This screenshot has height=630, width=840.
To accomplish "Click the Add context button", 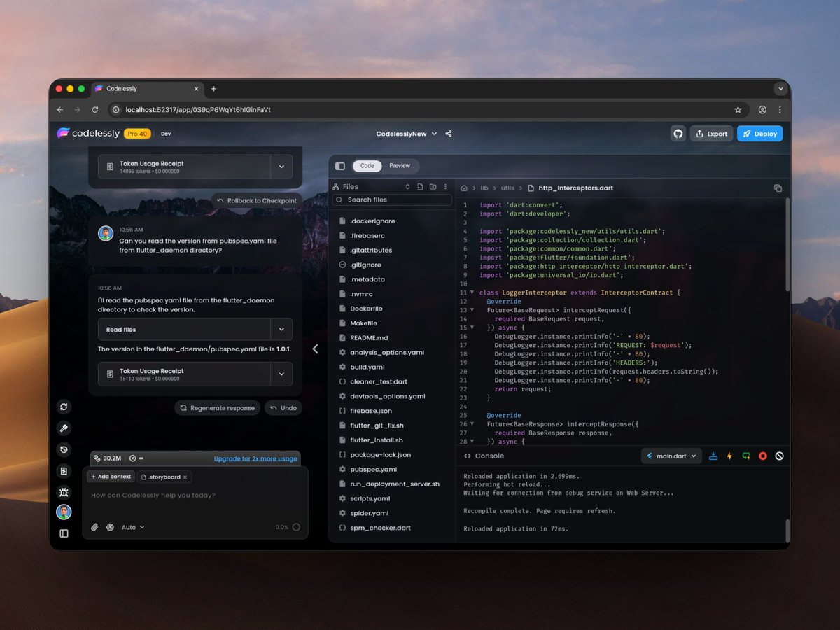I will [111, 477].
